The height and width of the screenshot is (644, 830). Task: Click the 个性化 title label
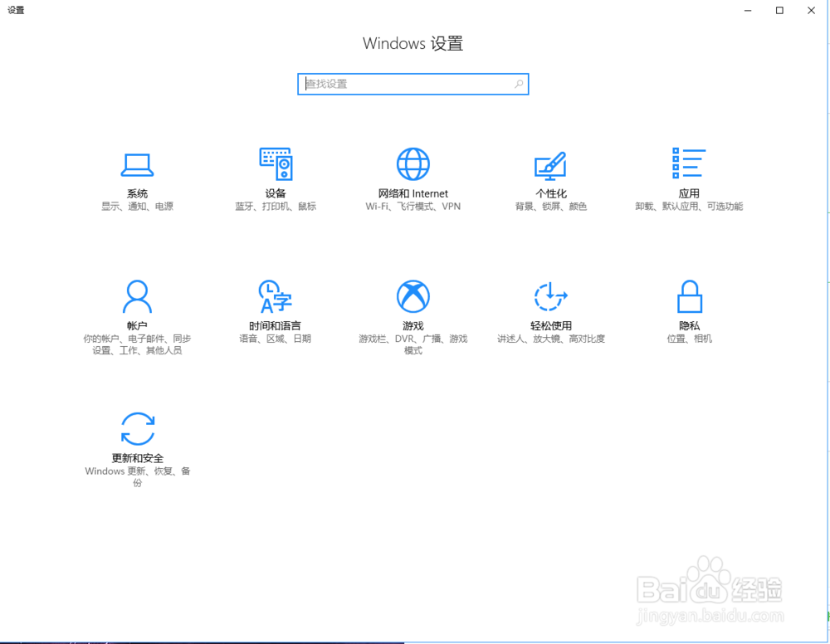[551, 193]
